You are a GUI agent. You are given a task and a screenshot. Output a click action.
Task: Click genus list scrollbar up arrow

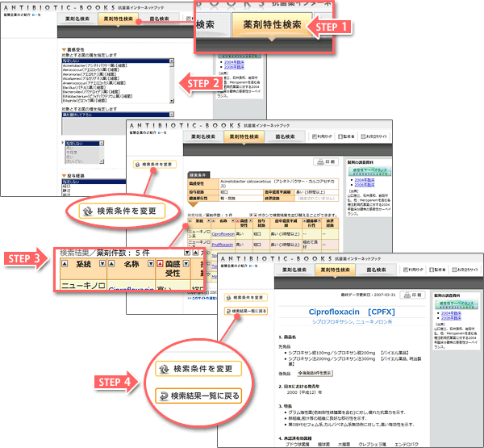tap(172, 61)
